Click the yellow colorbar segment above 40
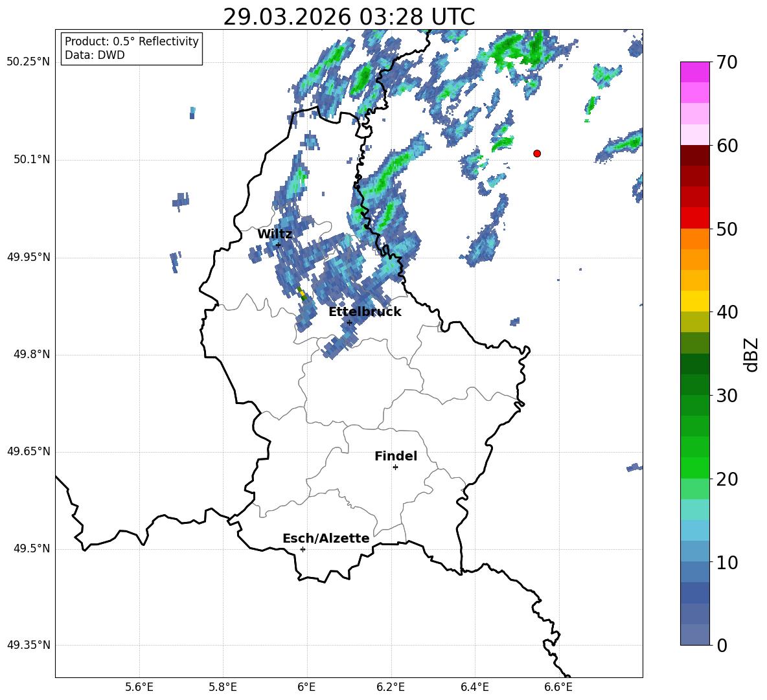Viewport: 767px width, 700px height. pyautogui.click(x=694, y=301)
